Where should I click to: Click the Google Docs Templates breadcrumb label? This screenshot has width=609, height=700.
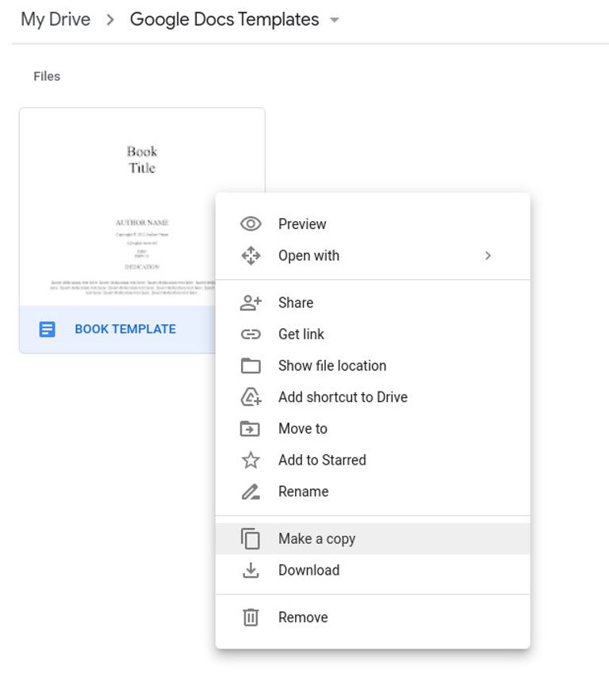(224, 20)
